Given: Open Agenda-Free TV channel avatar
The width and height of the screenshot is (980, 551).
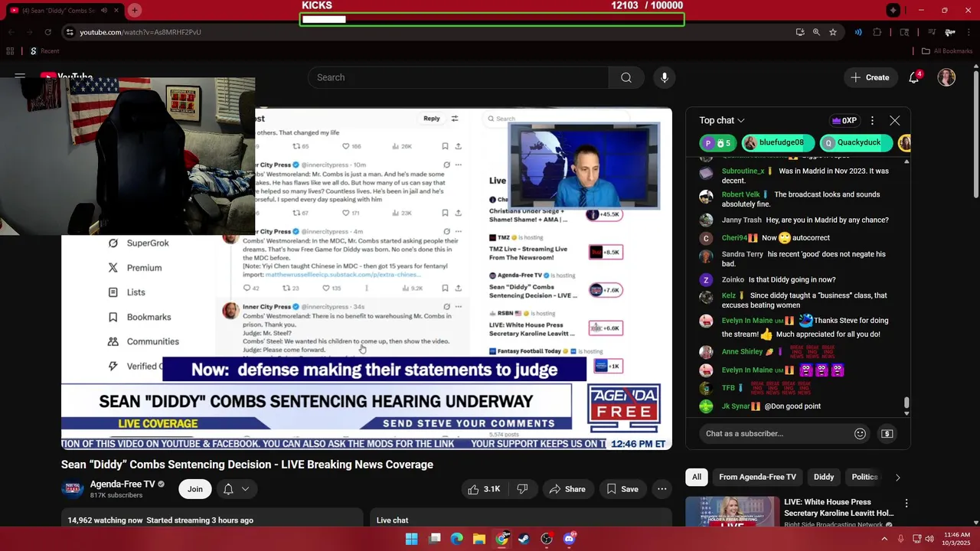Looking at the screenshot, I should pyautogui.click(x=73, y=489).
